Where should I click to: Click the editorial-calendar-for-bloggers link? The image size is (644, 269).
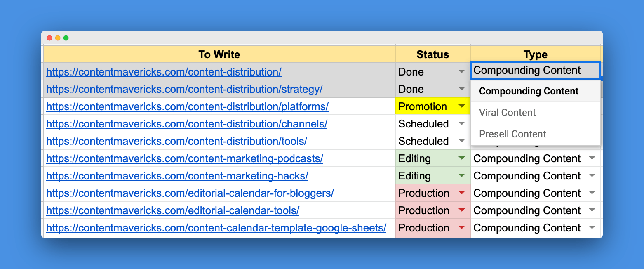click(x=190, y=193)
